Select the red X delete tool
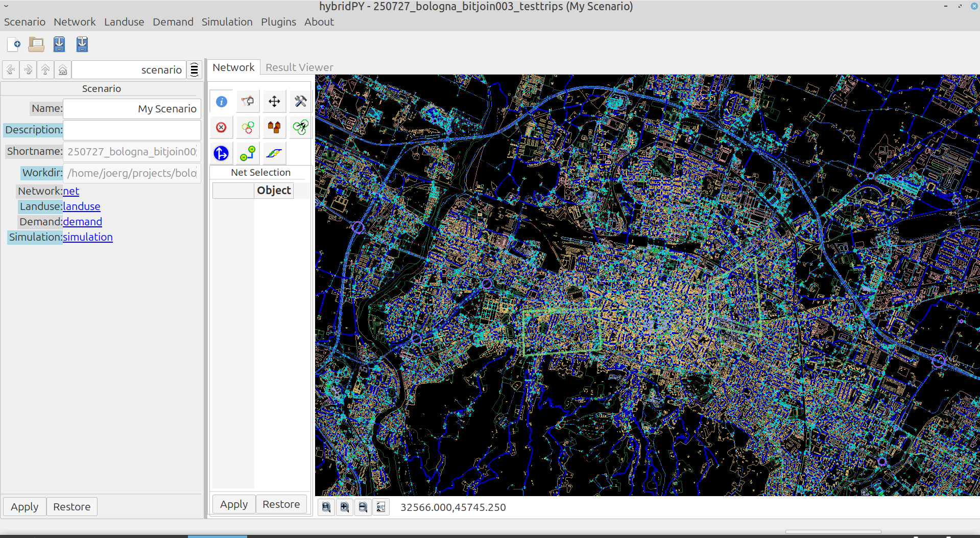 pyautogui.click(x=221, y=127)
